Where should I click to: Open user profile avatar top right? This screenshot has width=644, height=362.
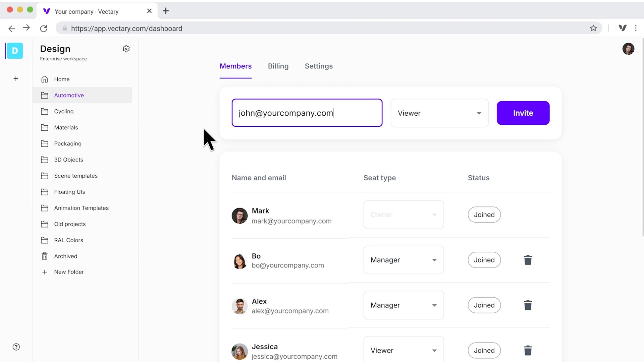pyautogui.click(x=628, y=49)
